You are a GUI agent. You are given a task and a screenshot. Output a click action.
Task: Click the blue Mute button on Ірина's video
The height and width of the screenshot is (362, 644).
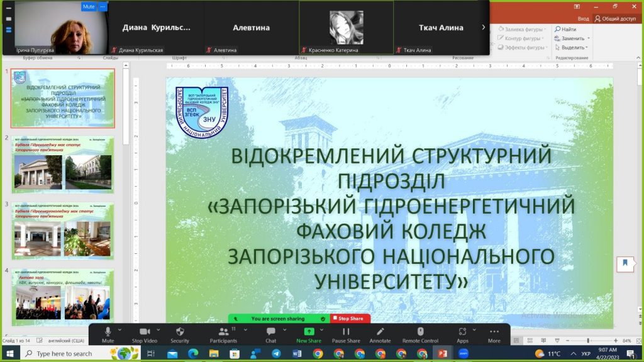[x=89, y=6]
